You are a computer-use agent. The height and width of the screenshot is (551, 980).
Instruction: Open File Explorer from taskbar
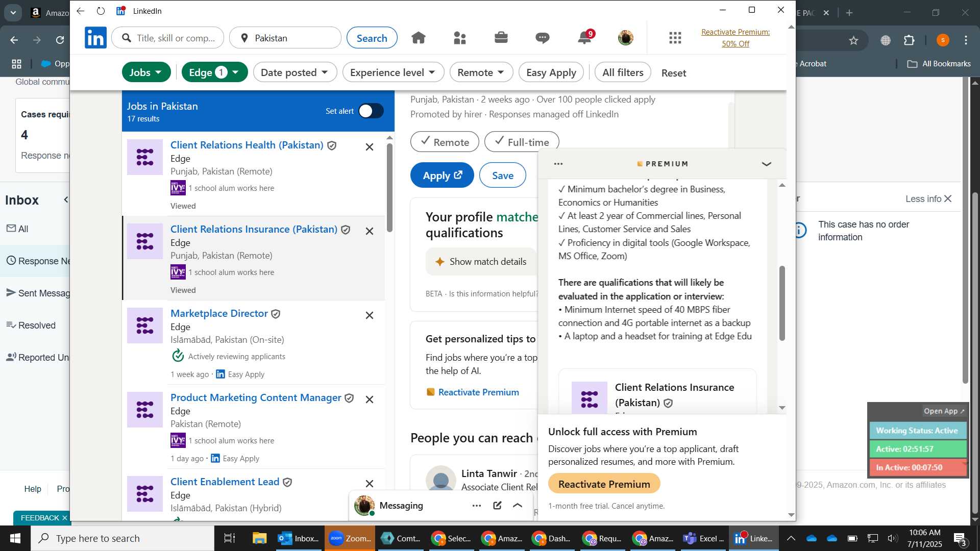[x=259, y=538]
